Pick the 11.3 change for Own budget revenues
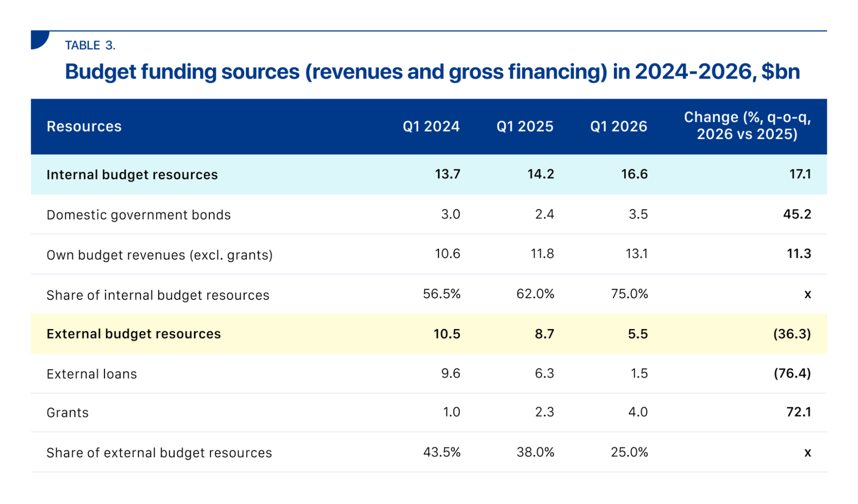This screenshot has width=858, height=504. [x=799, y=254]
